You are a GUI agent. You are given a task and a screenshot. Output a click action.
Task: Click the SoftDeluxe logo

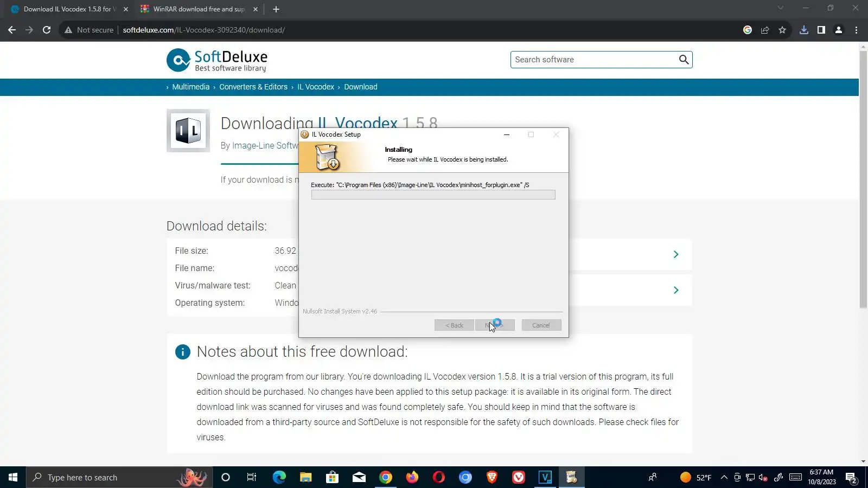point(217,60)
